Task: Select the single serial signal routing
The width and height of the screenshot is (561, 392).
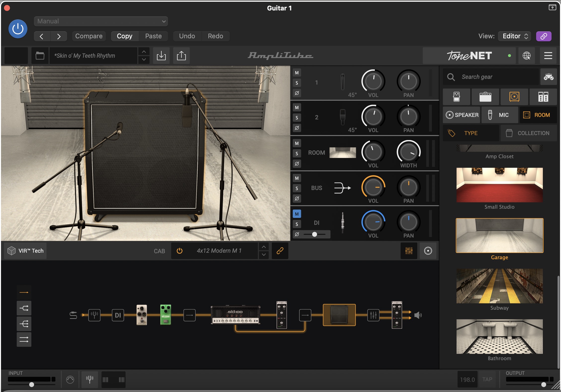Action: point(24,292)
